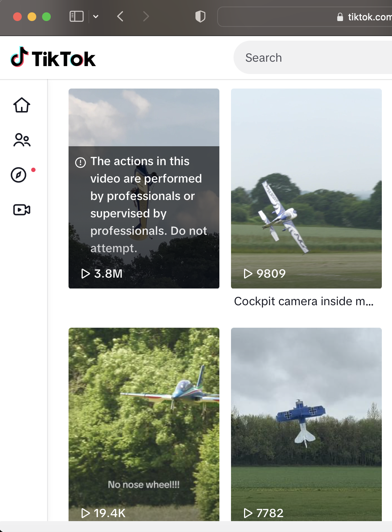Click the play icon beside 19.4K
Viewport: 392px width, 532px height.
tap(86, 513)
